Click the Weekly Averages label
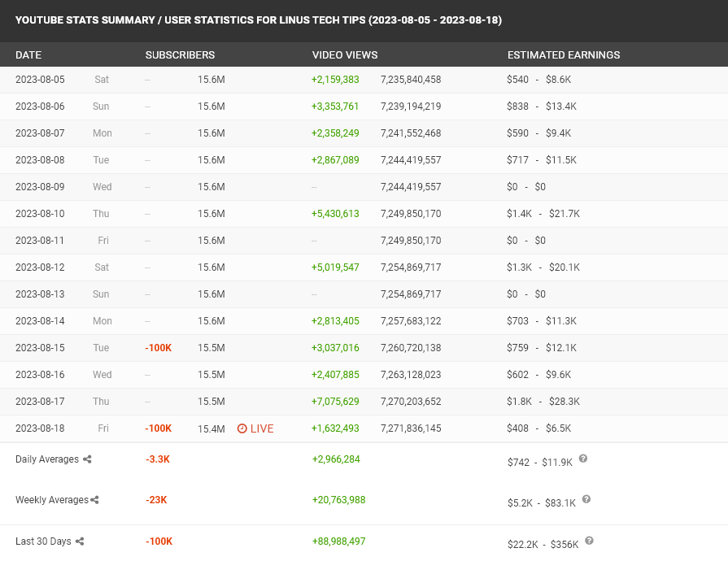 [x=51, y=500]
